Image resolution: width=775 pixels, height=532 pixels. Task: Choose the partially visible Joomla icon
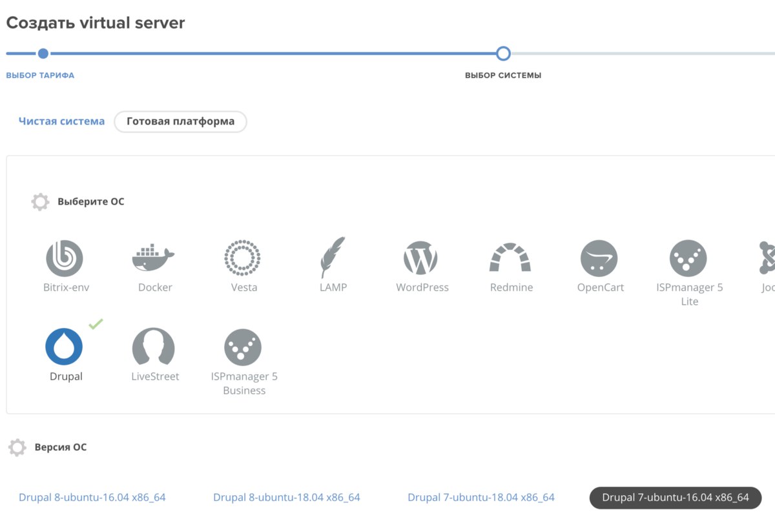coord(767,258)
